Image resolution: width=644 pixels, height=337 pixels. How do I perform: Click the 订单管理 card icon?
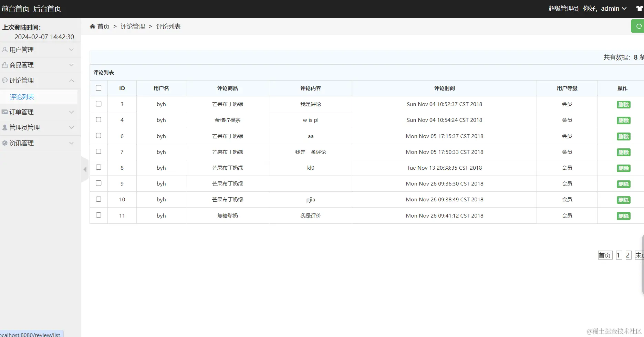(5, 112)
